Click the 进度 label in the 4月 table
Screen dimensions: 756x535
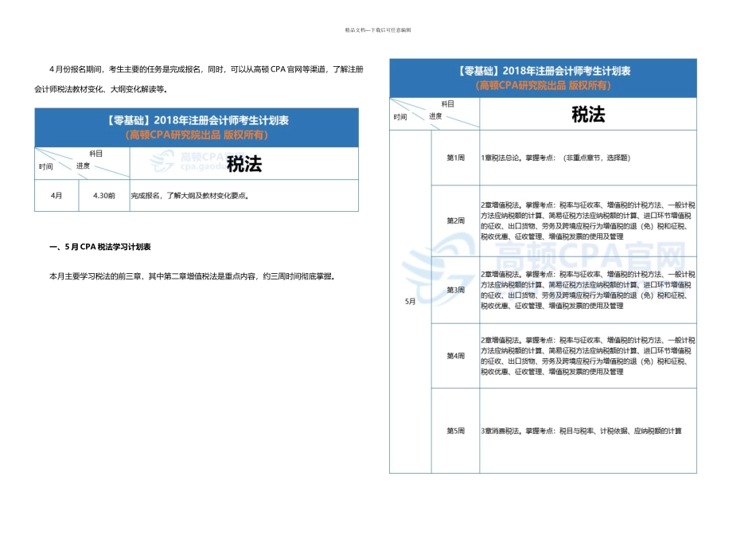(x=83, y=166)
